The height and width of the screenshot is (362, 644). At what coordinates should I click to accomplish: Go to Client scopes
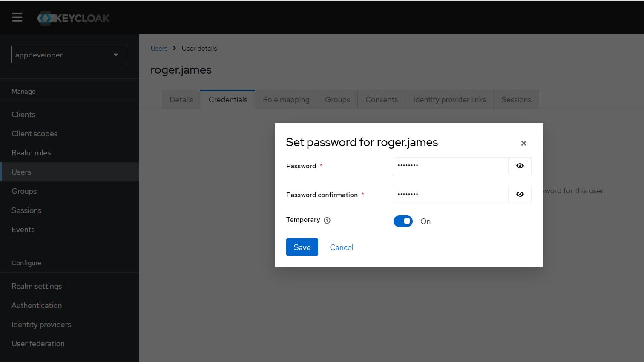pos(69,134)
